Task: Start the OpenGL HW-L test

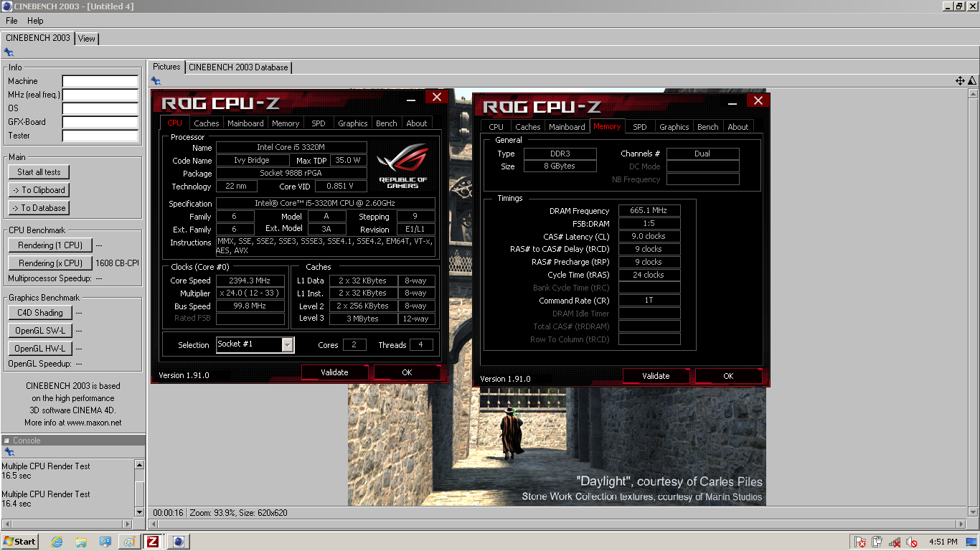Action: (40, 349)
